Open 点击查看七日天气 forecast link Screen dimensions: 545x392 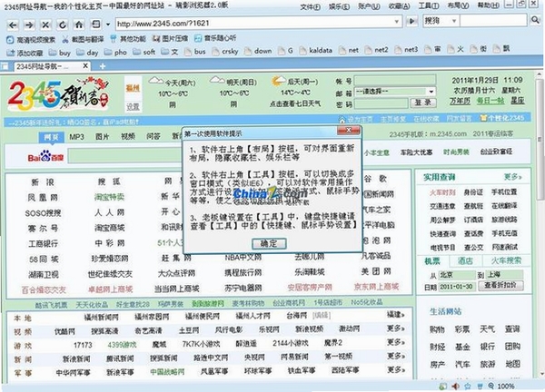295,103
